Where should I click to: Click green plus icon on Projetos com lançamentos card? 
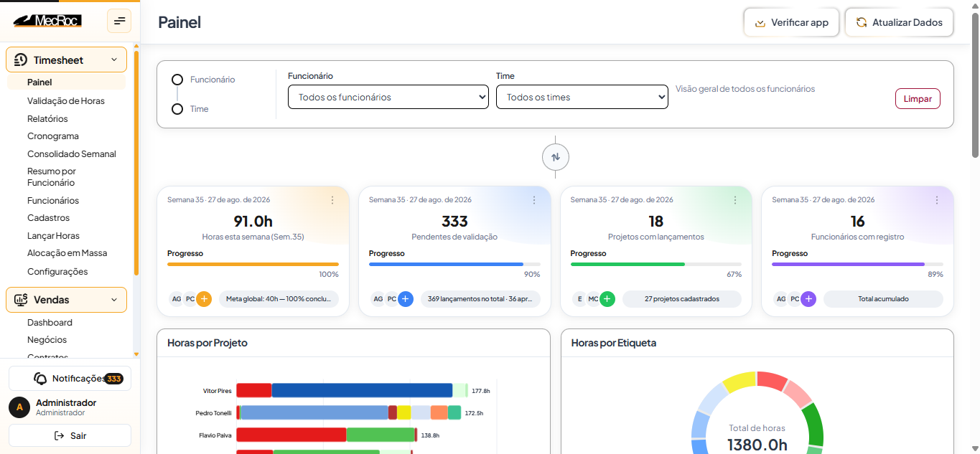pos(607,299)
